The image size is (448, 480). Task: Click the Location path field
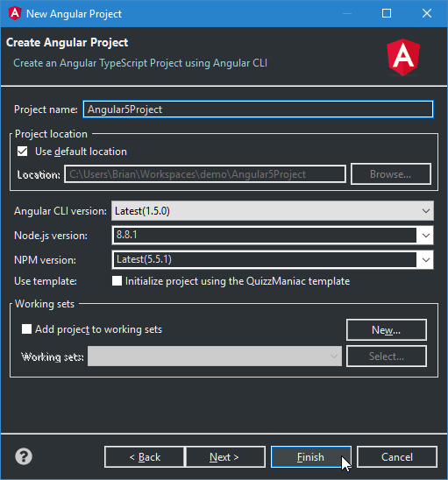tap(205, 174)
